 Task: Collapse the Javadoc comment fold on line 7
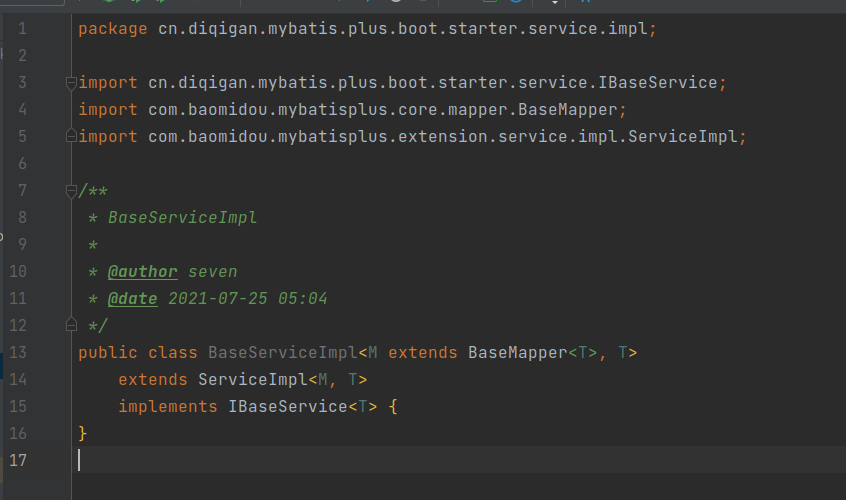click(x=71, y=191)
